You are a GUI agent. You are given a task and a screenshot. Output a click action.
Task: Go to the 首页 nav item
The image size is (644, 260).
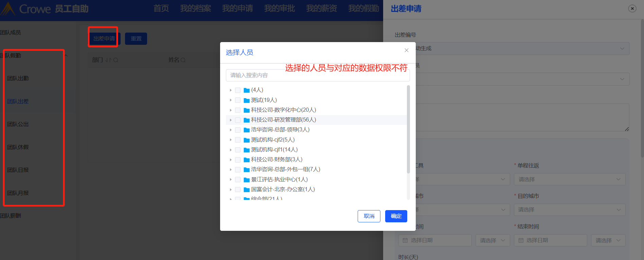(x=161, y=8)
